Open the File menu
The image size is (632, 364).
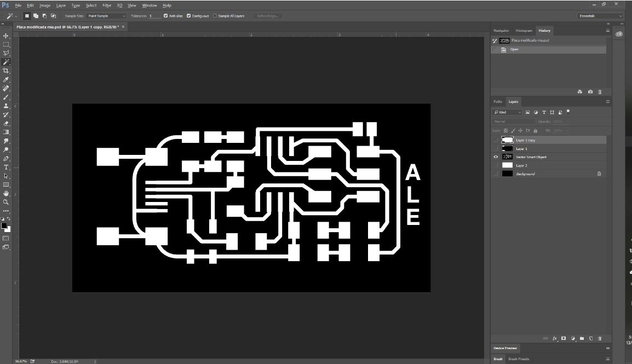click(x=19, y=5)
